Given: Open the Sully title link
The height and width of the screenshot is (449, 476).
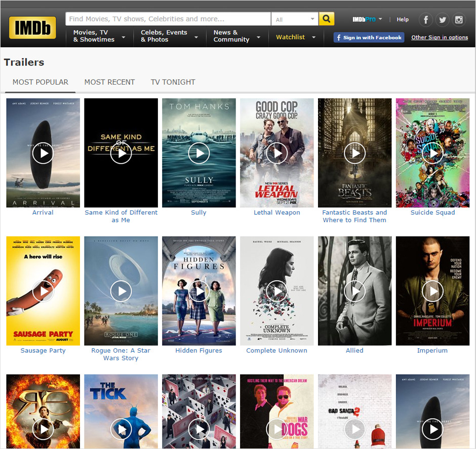Looking at the screenshot, I should click(199, 212).
